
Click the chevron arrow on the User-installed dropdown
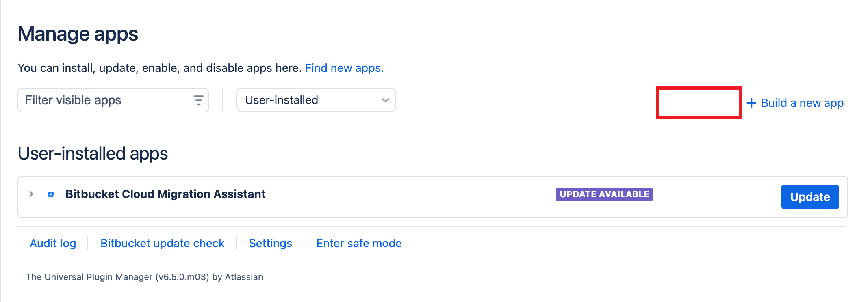pyautogui.click(x=385, y=100)
